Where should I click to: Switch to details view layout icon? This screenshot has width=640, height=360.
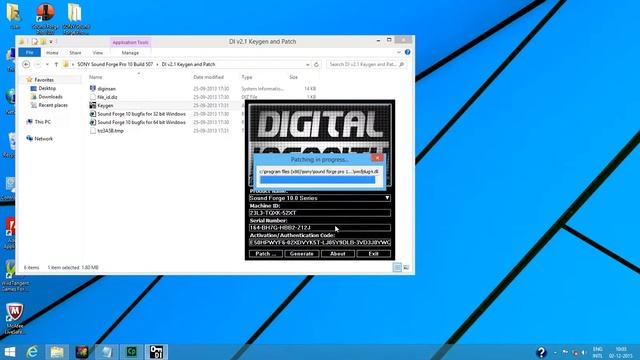tap(397, 267)
